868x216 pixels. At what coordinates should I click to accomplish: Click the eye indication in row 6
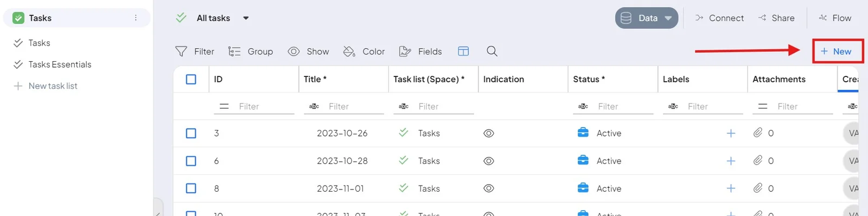click(x=489, y=161)
